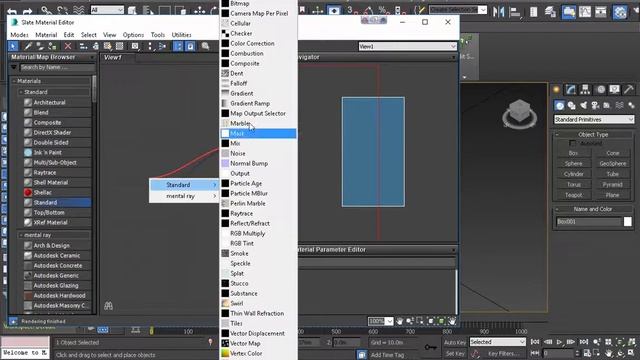The image size is (640, 360).
Task: Select the Geometry category icon
Action: click(x=560, y=106)
